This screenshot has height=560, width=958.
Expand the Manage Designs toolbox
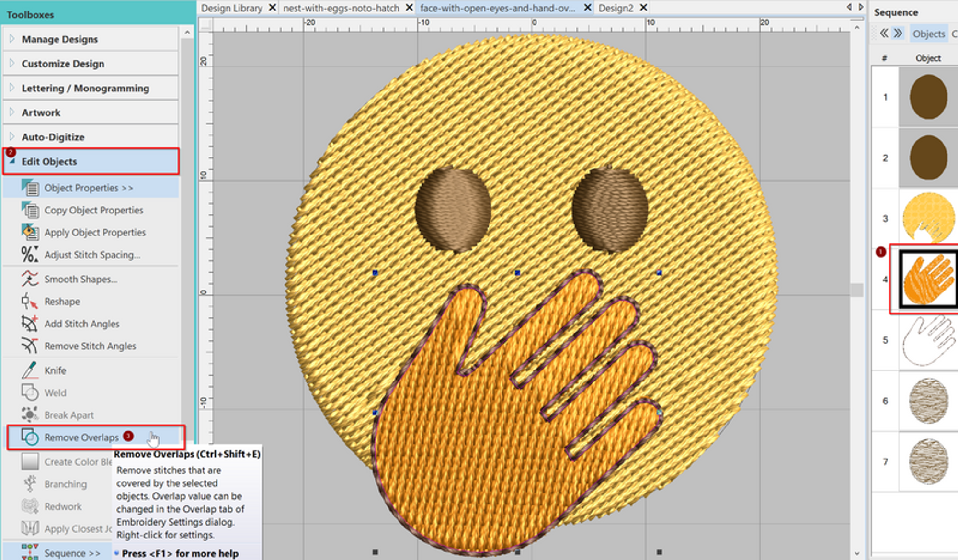pyautogui.click(x=12, y=38)
